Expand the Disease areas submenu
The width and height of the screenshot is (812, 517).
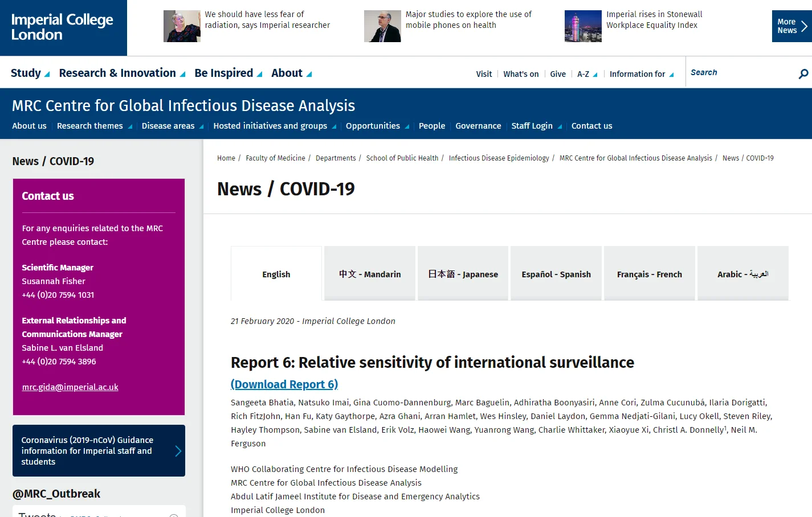pos(173,126)
